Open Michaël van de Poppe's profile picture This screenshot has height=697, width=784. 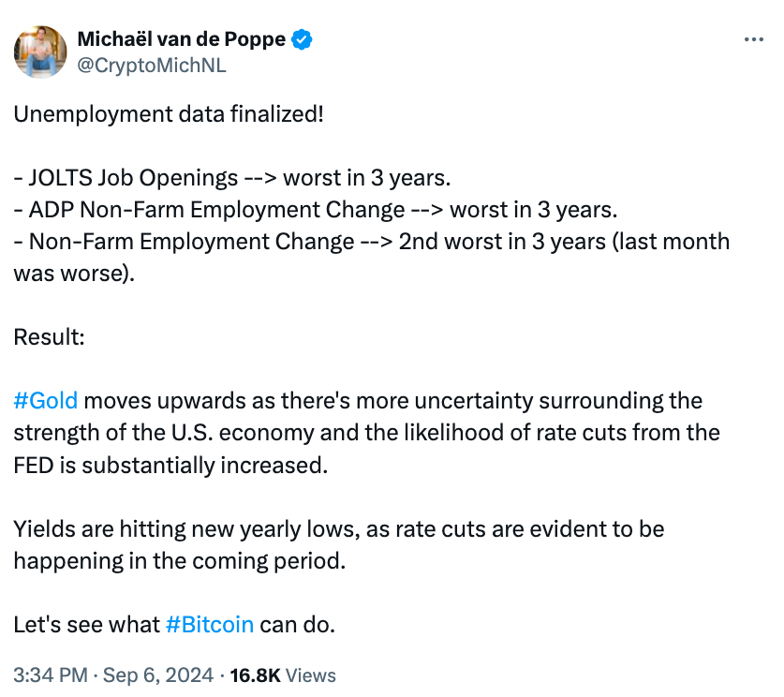coord(40,52)
